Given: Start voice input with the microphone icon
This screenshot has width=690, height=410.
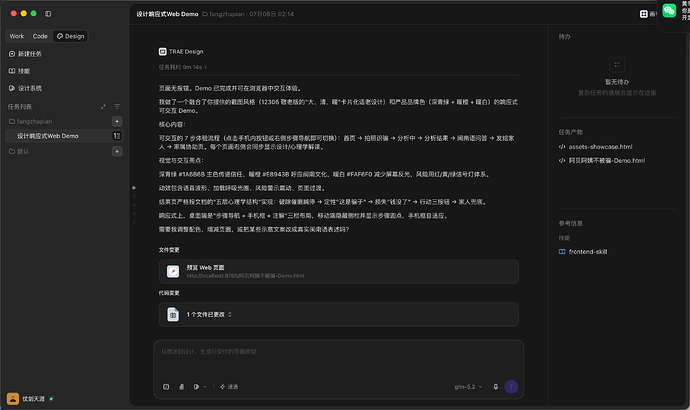Looking at the screenshot, I should tap(495, 387).
